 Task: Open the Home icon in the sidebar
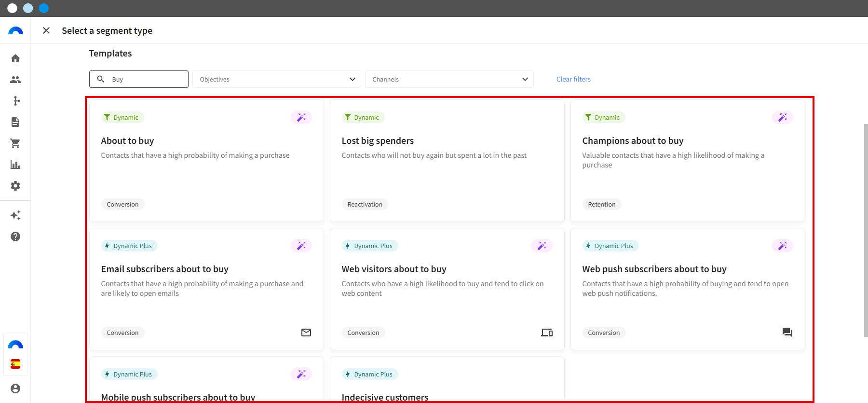pyautogui.click(x=15, y=58)
